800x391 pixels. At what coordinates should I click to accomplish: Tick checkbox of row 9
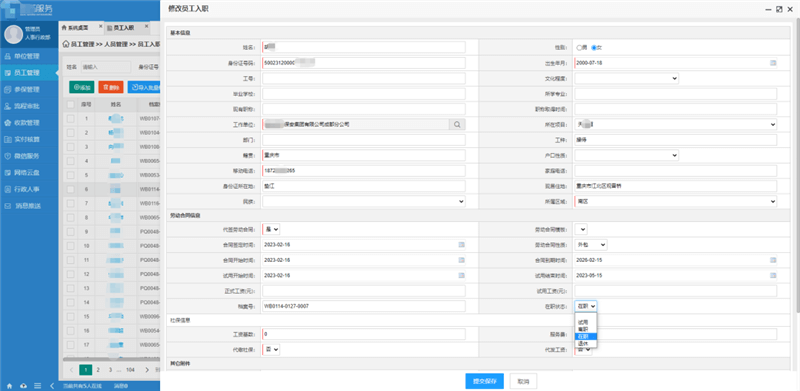70,232
